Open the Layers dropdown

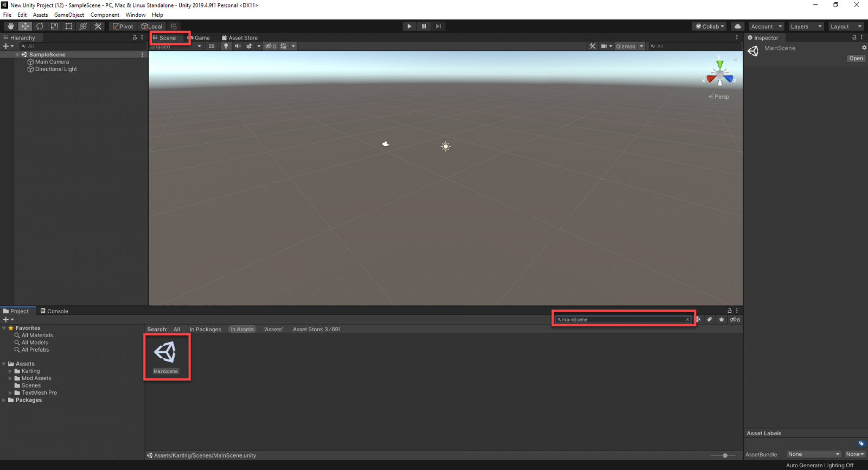[x=806, y=26]
